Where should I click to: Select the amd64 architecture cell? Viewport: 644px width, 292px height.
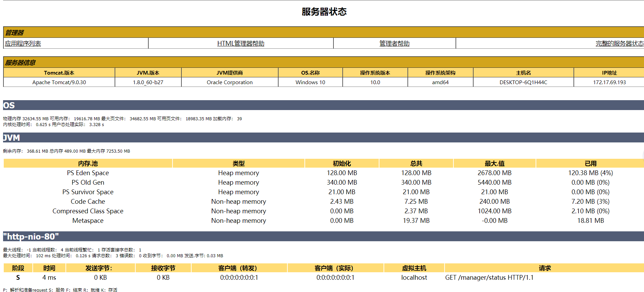[440, 82]
